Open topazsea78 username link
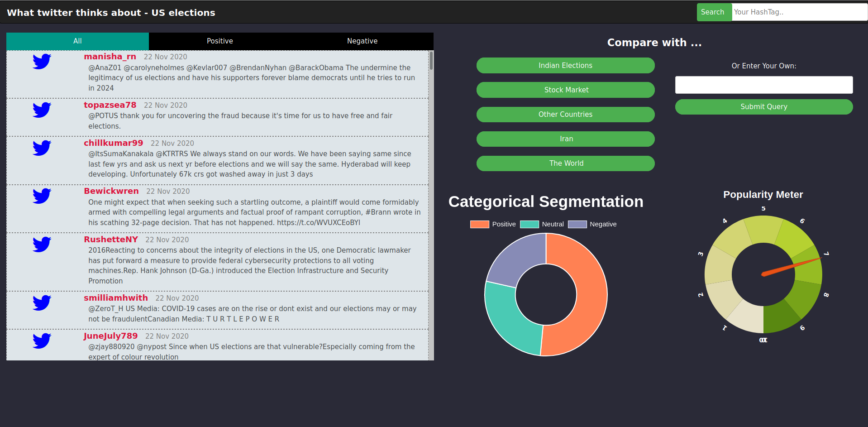868x427 pixels. click(x=110, y=105)
